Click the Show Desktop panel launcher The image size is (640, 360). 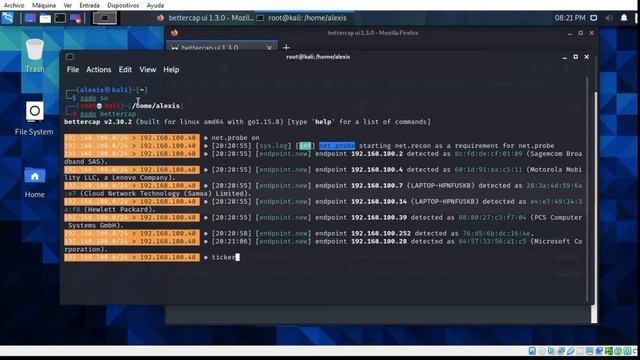30,18
